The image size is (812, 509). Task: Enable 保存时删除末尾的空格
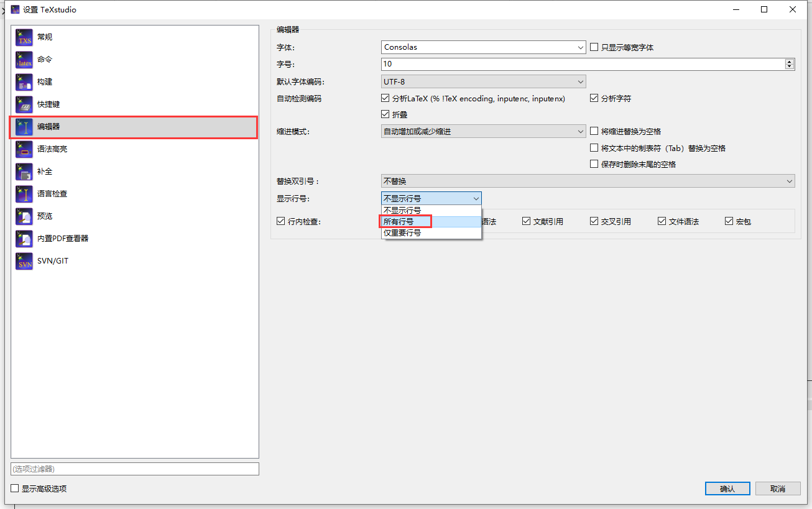(594, 164)
